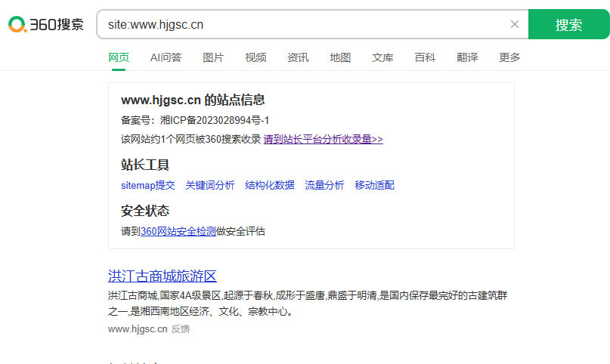Click the sitemap提交 link
Image resolution: width=610 pixels, height=364 pixels.
[x=147, y=185]
